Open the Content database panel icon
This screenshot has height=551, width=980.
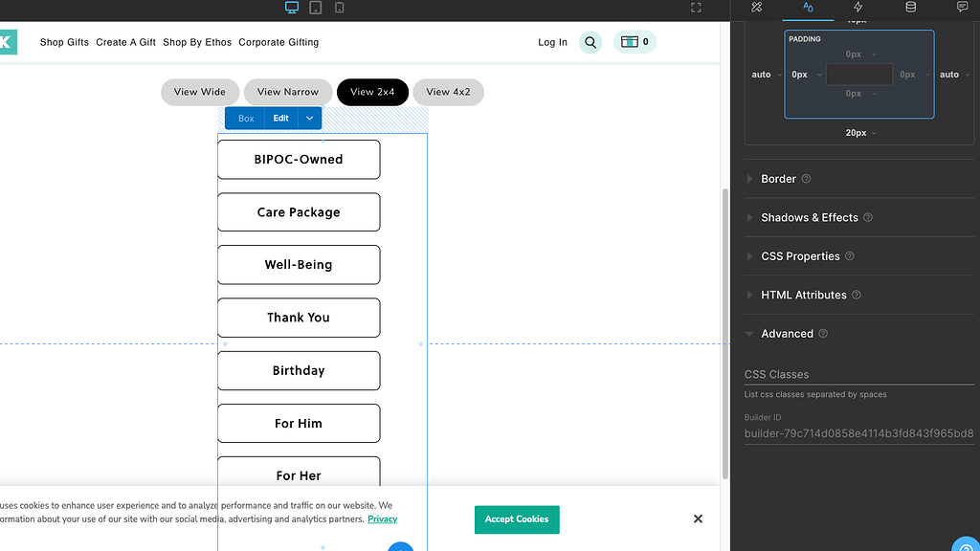coord(910,7)
